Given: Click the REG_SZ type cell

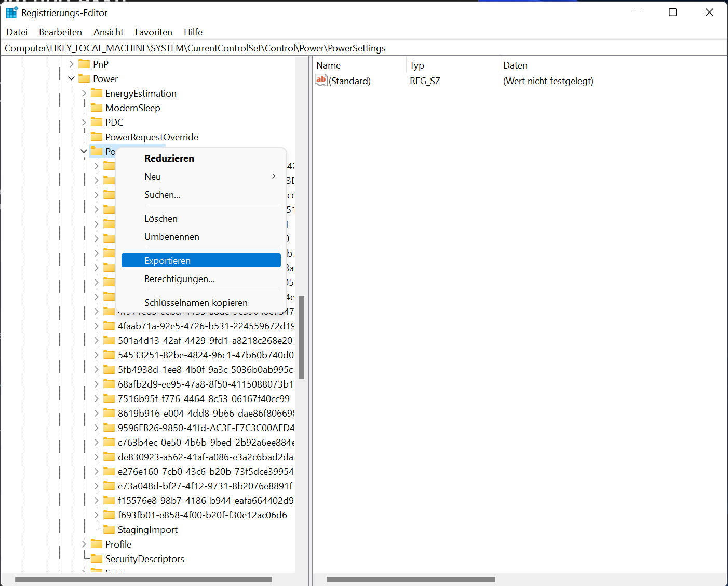Looking at the screenshot, I should coord(425,81).
